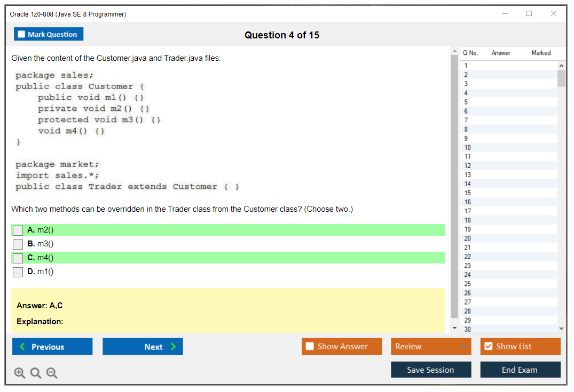Select the D. m1() answer checkbox
574x392 pixels.
[x=18, y=272]
